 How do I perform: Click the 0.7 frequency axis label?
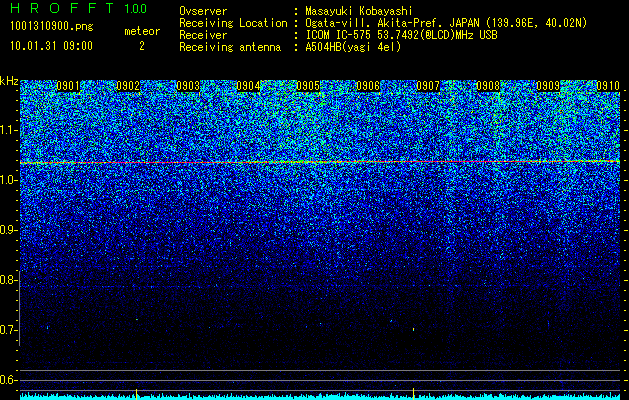8,330
